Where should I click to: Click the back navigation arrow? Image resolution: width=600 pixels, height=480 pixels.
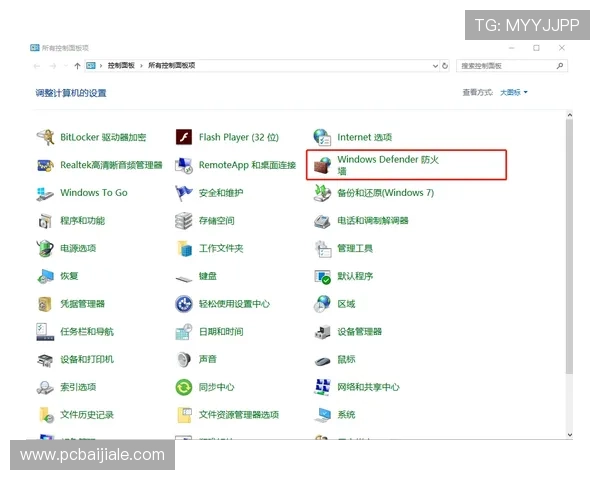pyautogui.click(x=37, y=66)
